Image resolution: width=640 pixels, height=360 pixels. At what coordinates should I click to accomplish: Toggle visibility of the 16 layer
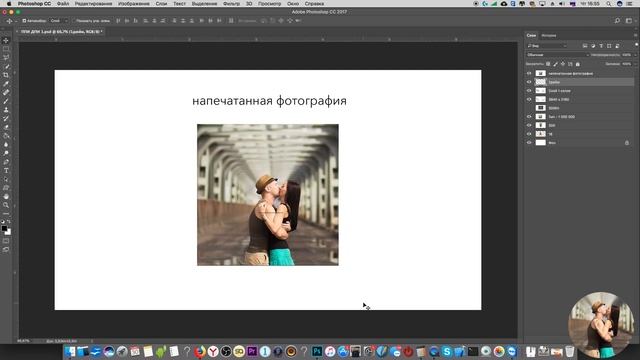(x=529, y=134)
